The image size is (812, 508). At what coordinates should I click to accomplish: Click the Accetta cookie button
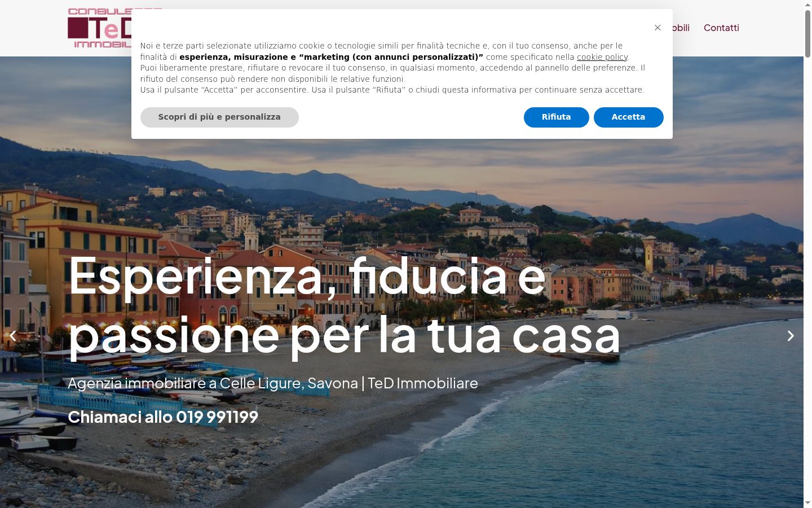[628, 117]
